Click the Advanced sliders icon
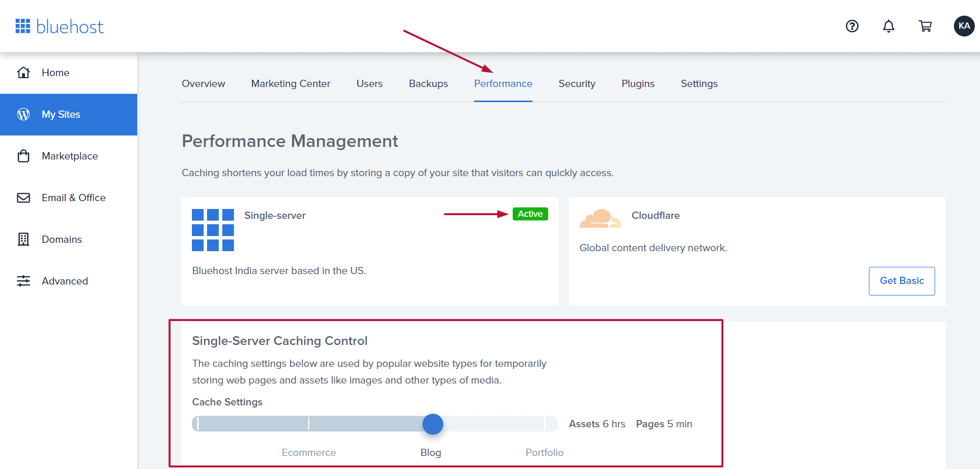The width and height of the screenshot is (980, 469). [23, 281]
